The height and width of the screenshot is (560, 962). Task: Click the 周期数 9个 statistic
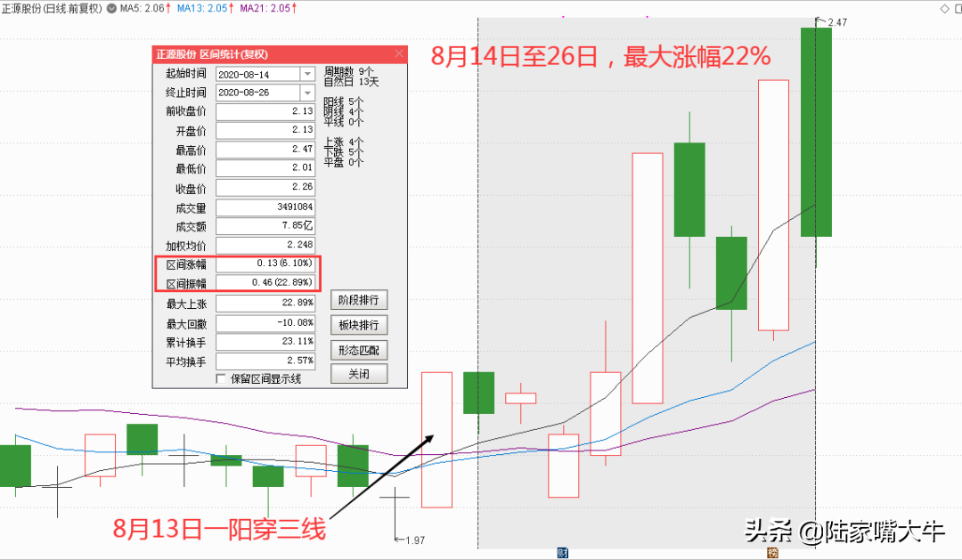click(349, 71)
